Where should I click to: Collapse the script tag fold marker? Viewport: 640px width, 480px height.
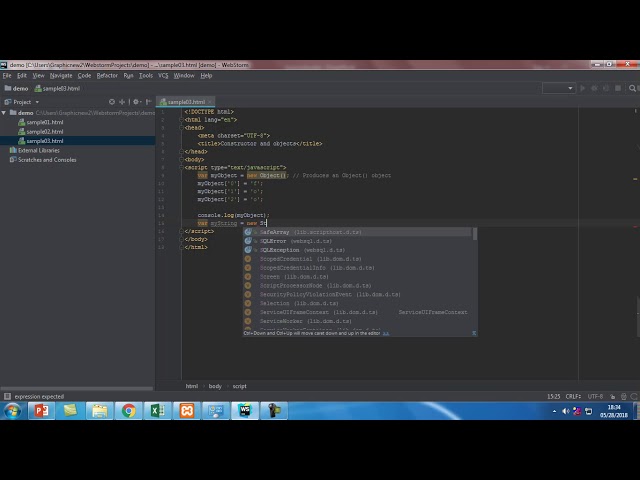181,167
